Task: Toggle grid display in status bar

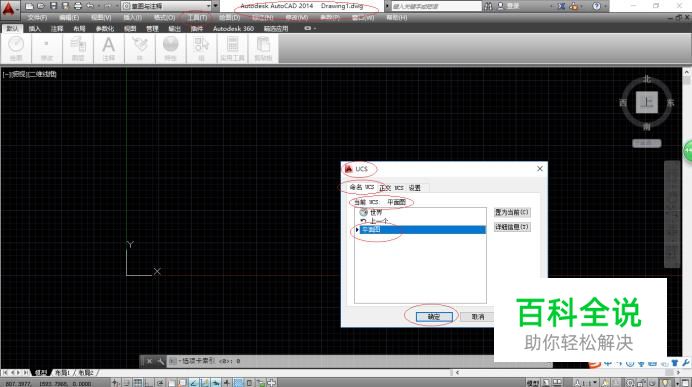Action: coord(138,383)
